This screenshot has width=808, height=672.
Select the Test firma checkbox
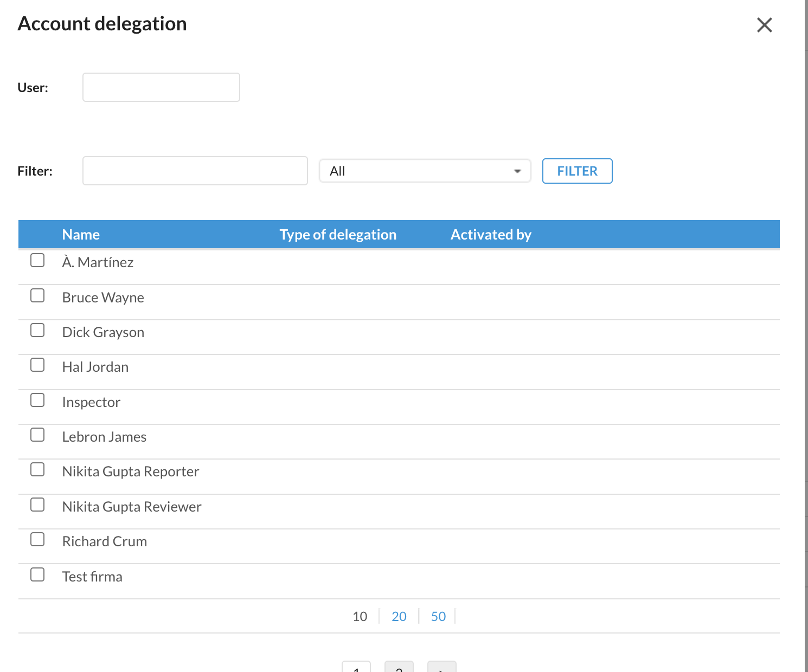pos(37,575)
